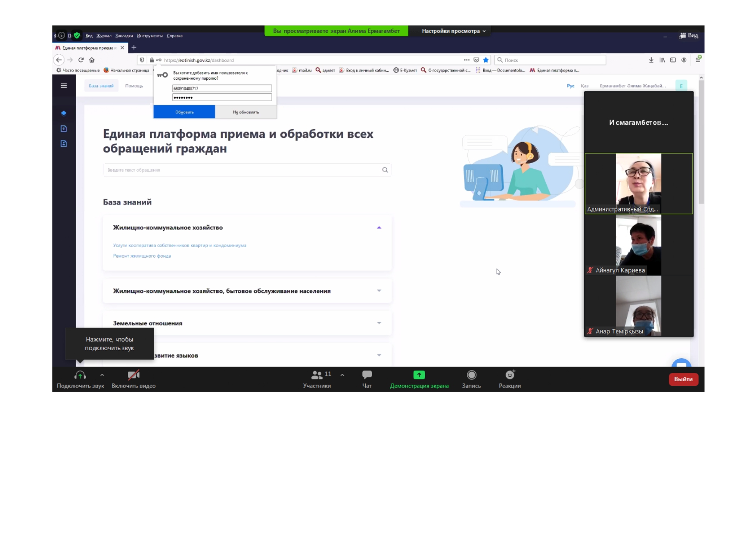Image resolution: width=756 pixels, height=534 pixels.
Task: Click the Zoom meeting info icon
Action: click(62, 35)
